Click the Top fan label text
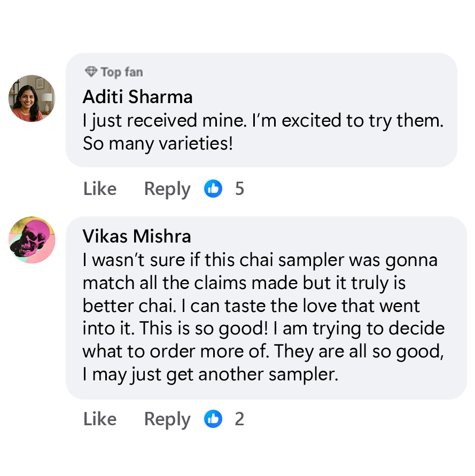Screen dimensions: 475x476 [x=122, y=72]
